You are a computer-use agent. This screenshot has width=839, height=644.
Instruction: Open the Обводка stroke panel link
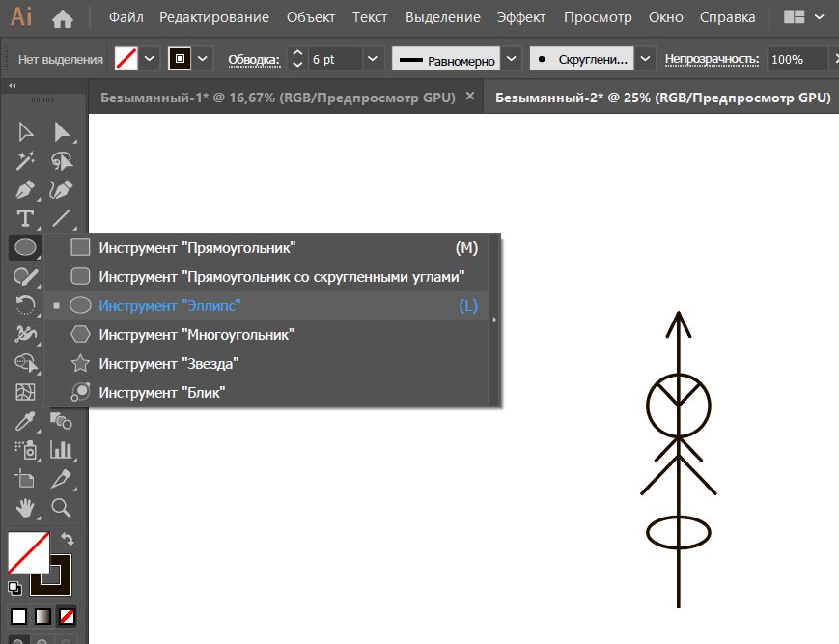pos(254,59)
